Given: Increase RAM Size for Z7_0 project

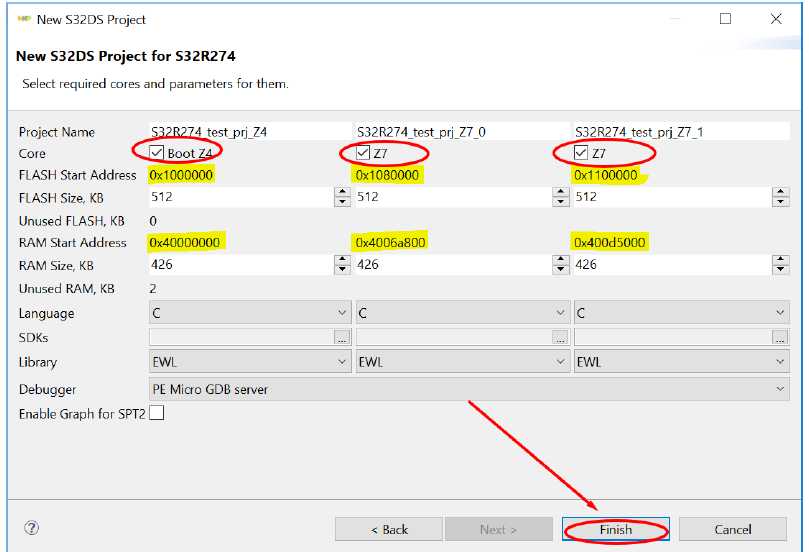Looking at the screenshot, I should 560,259.
